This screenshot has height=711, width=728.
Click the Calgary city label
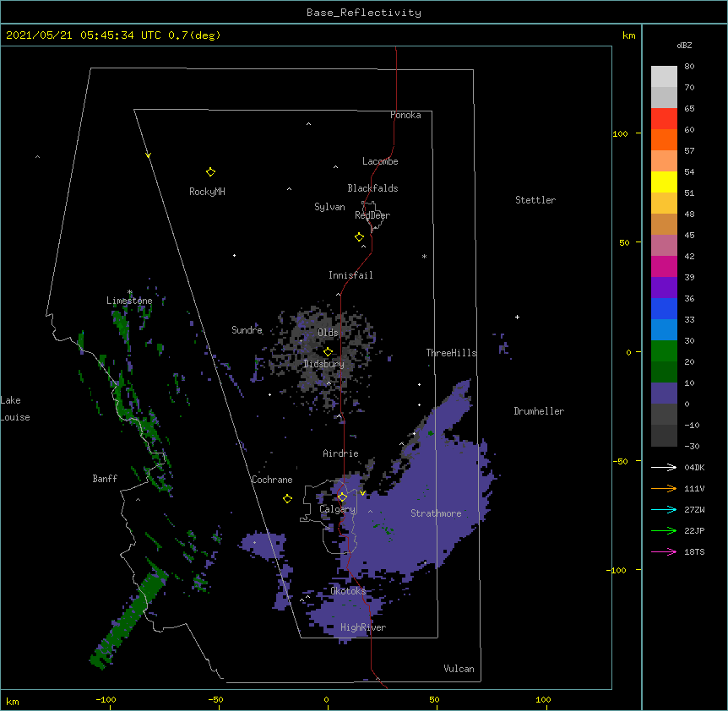pos(337,509)
